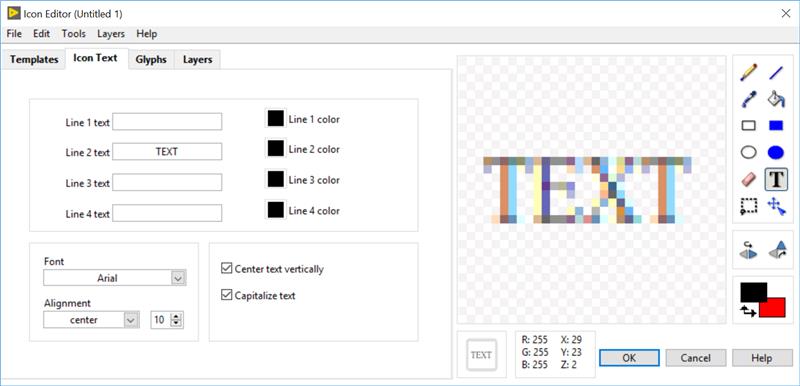Flip the icon horizontally

(748, 250)
